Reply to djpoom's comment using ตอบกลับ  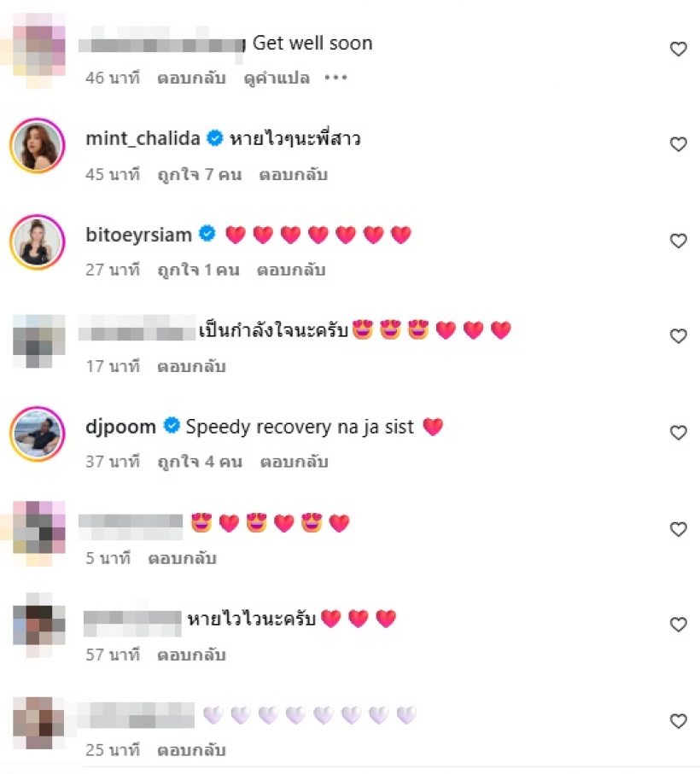click(x=294, y=462)
